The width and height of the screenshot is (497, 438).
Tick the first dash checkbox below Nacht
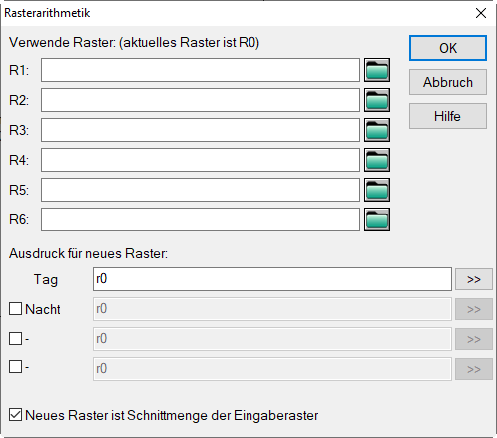15,338
